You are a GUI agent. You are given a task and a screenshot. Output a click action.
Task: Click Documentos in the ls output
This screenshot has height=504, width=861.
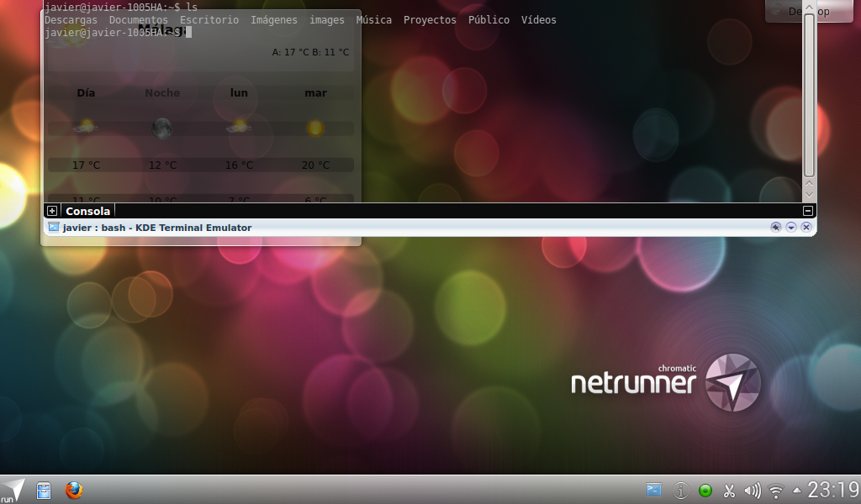139,20
